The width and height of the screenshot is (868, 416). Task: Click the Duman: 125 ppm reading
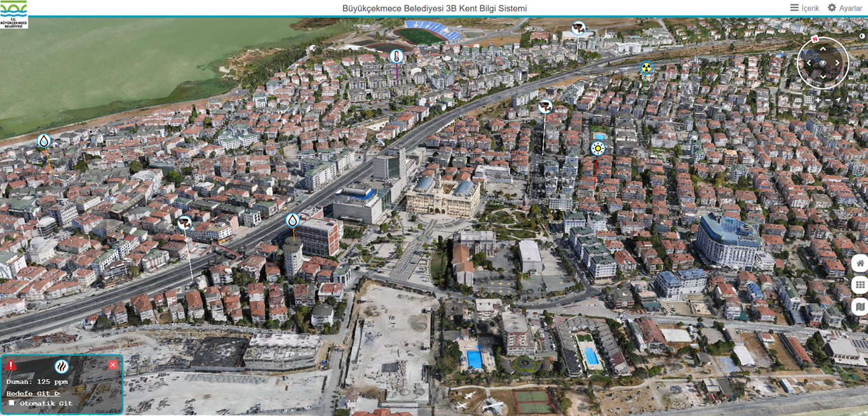(x=37, y=382)
